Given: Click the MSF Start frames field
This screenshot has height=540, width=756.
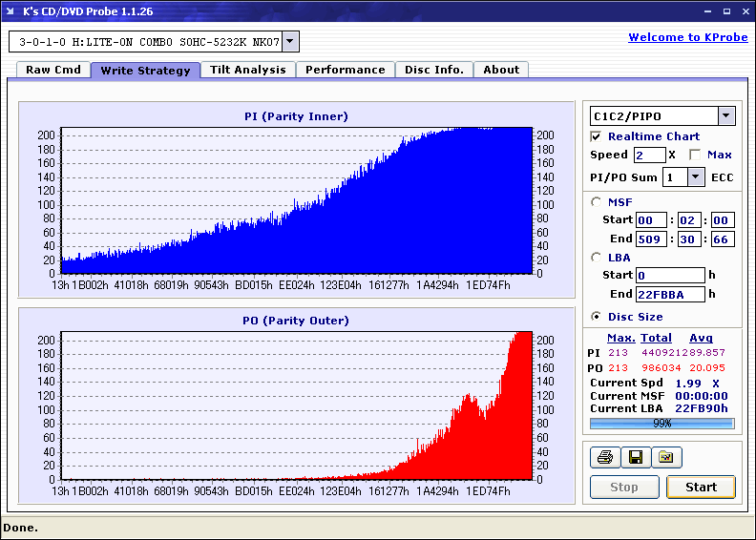Looking at the screenshot, I should [x=723, y=220].
